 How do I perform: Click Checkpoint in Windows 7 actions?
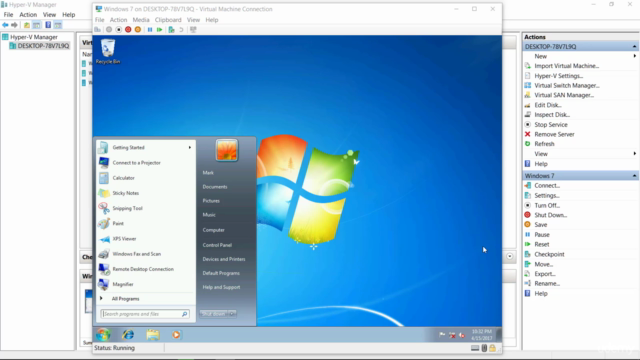549,254
